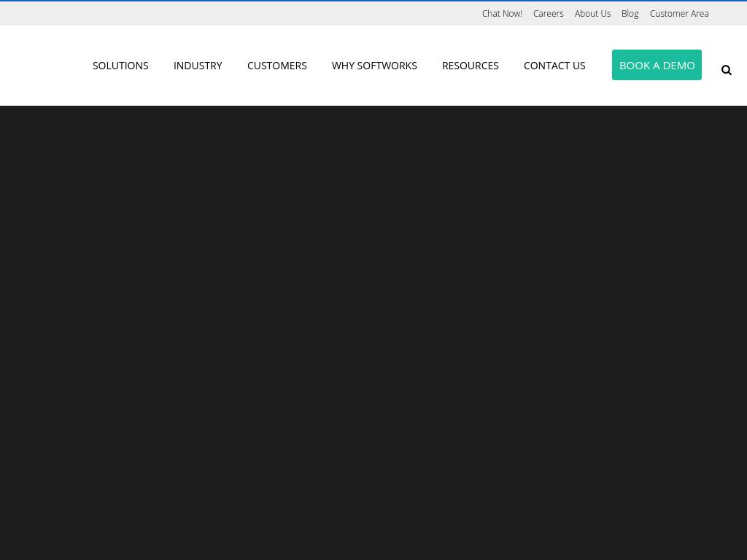
Task: Expand the Resources navigation menu
Action: coord(470,66)
